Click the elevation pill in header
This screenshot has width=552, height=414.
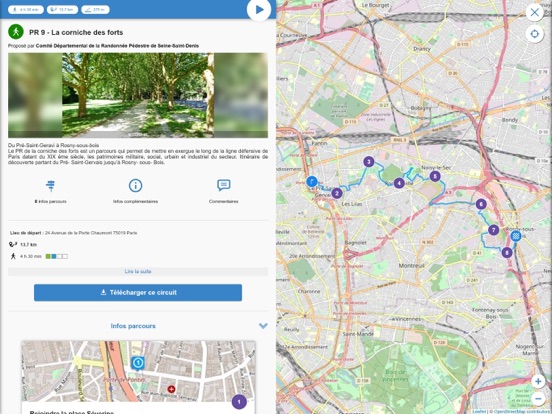(x=95, y=10)
